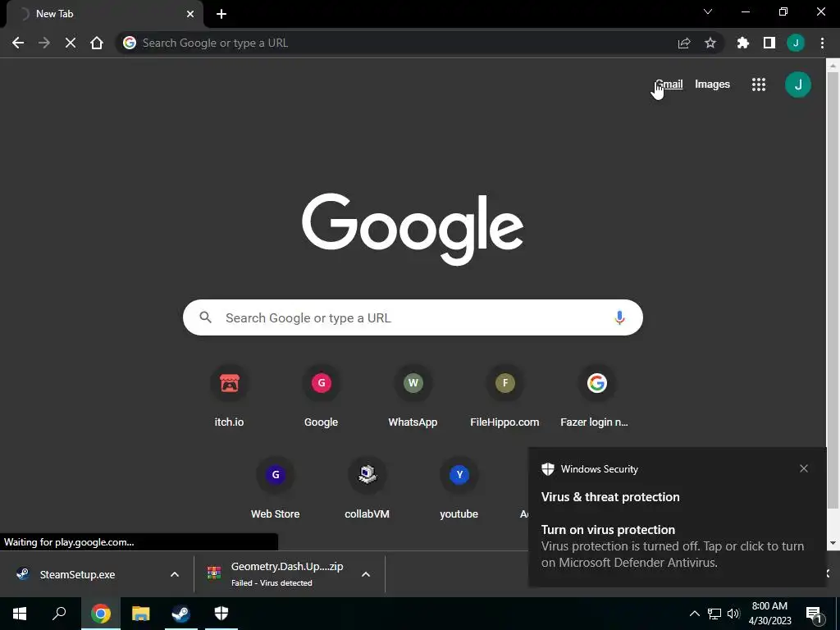Click Turn on virus protection message
Viewport: 840px width, 630px height.
pos(673,546)
